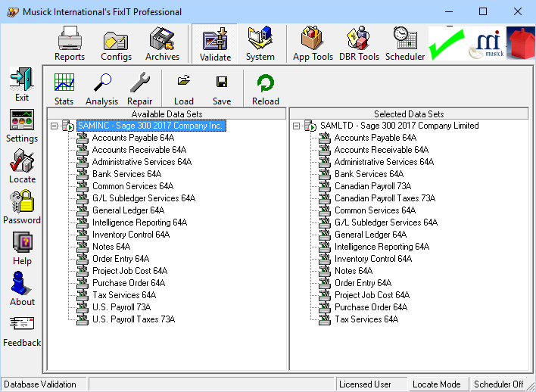Select Intelligence Reporting 64A under SAMINC
The height and width of the screenshot is (392, 536).
(140, 222)
